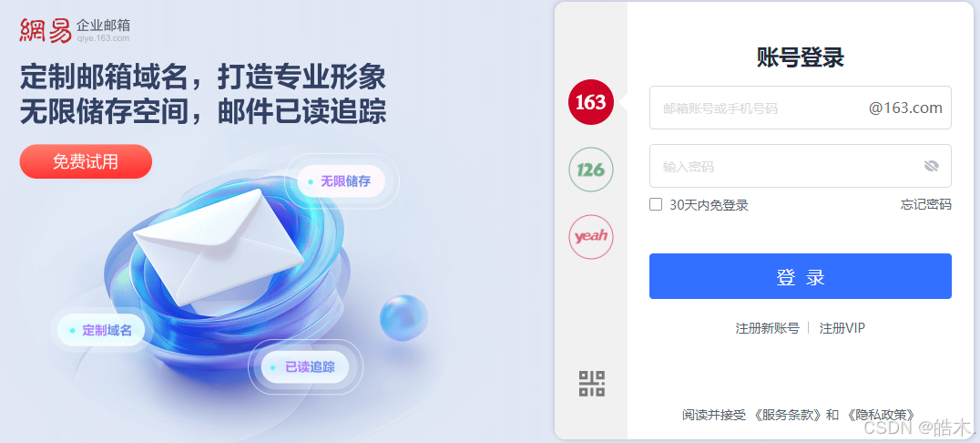Viewport: 980px width, 443px height.
Task: Click the NetEase enterprise mailbox logo
Action: pyautogui.click(x=75, y=30)
